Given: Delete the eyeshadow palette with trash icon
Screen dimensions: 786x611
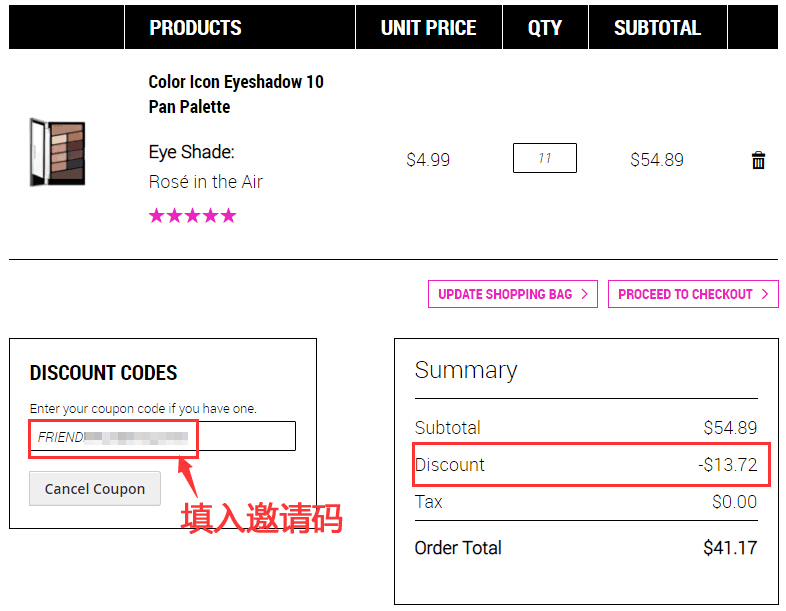Looking at the screenshot, I should click(758, 160).
